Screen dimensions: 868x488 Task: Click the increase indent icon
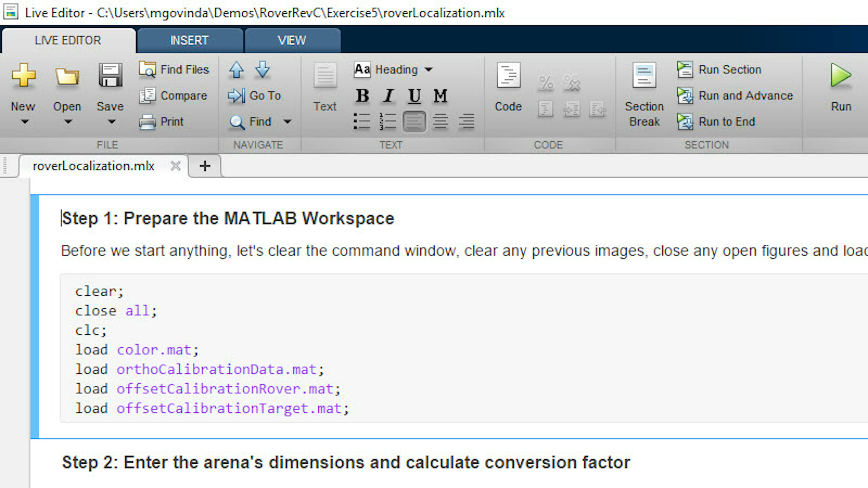pyautogui.click(x=572, y=109)
